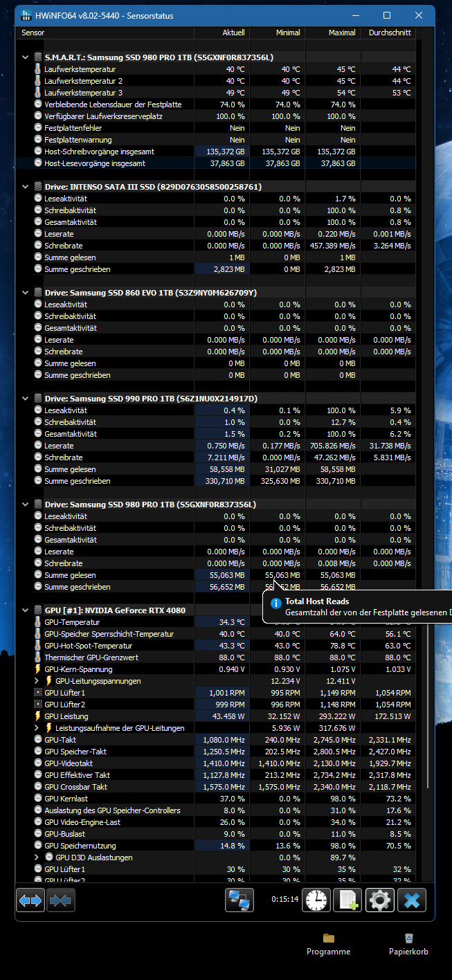Screen dimensions: 452x980
Task: Click the Total Host Reads tooltip
Action: 358,608
